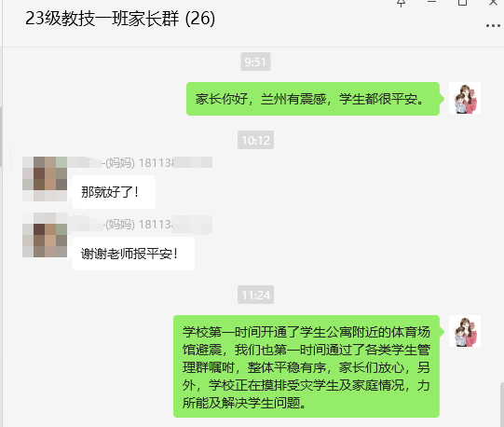
Task: Select the long message about 体育场馆避震
Action: (x=306, y=366)
